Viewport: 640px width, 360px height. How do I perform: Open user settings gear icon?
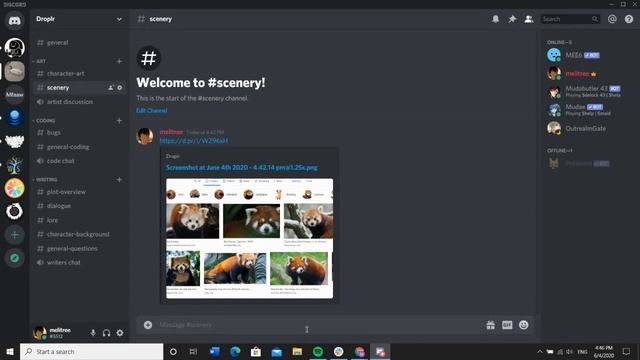click(x=120, y=333)
